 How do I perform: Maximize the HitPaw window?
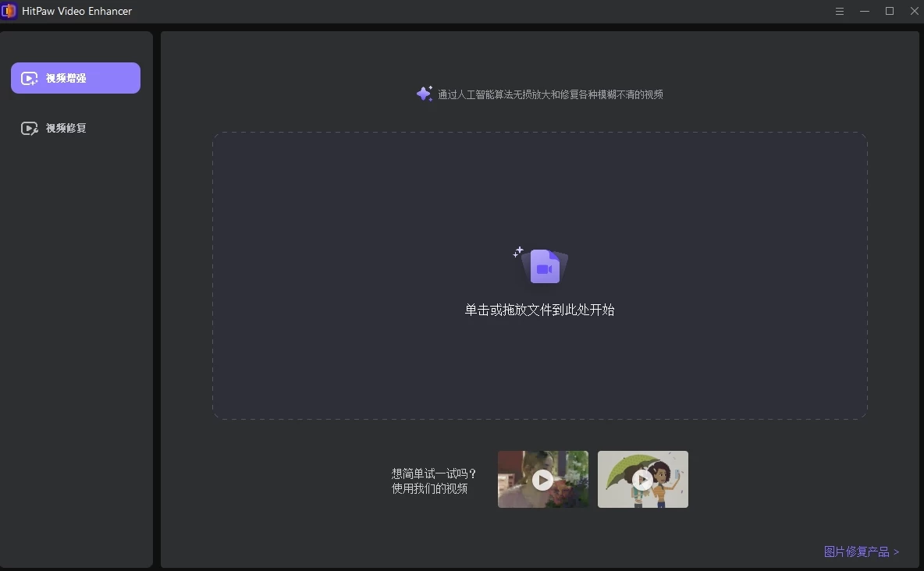(x=890, y=11)
